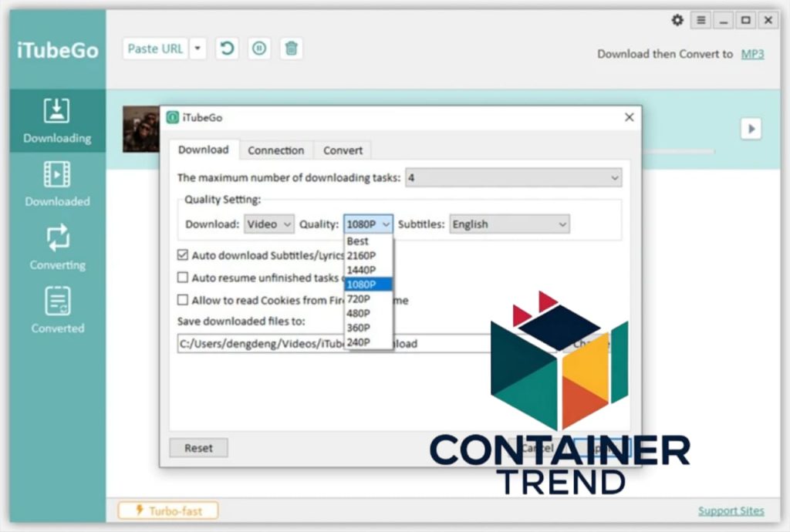
Task: Choose 240P from quality list
Action: (368, 342)
